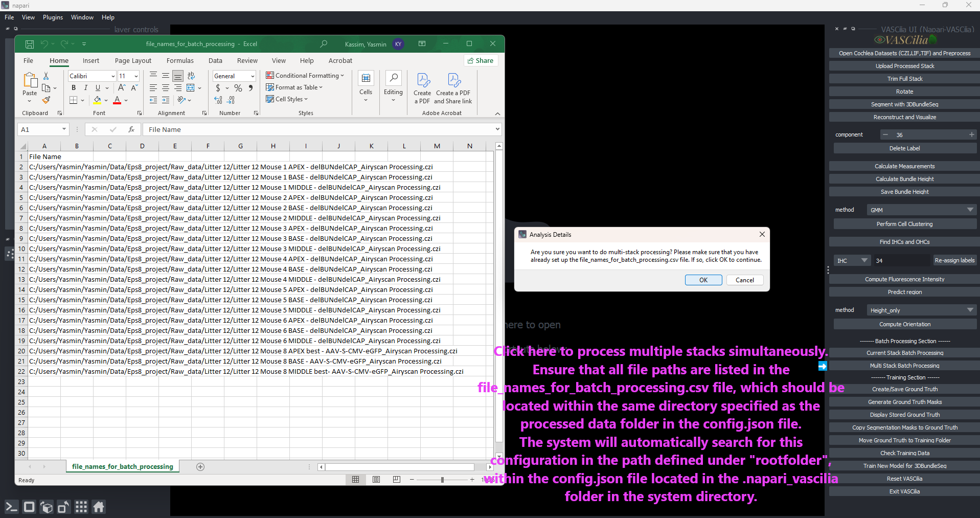This screenshot has width=980, height=518.
Task: Click Increase Font Size icon
Action: (x=122, y=88)
